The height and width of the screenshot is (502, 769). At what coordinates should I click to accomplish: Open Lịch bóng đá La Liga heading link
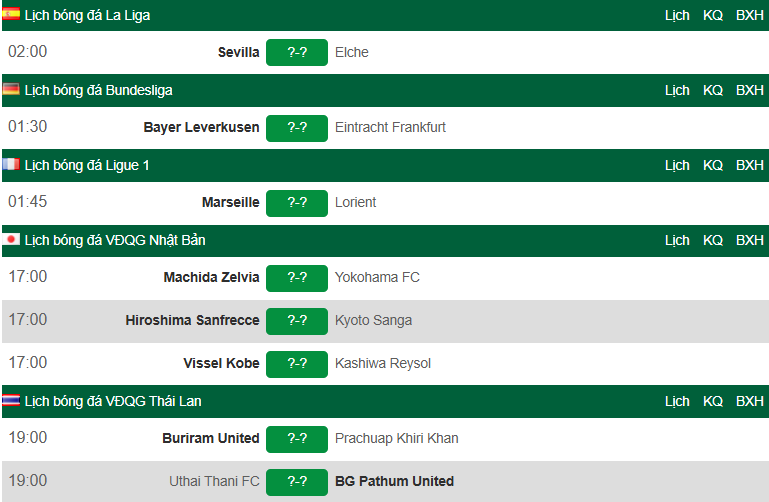88,15
